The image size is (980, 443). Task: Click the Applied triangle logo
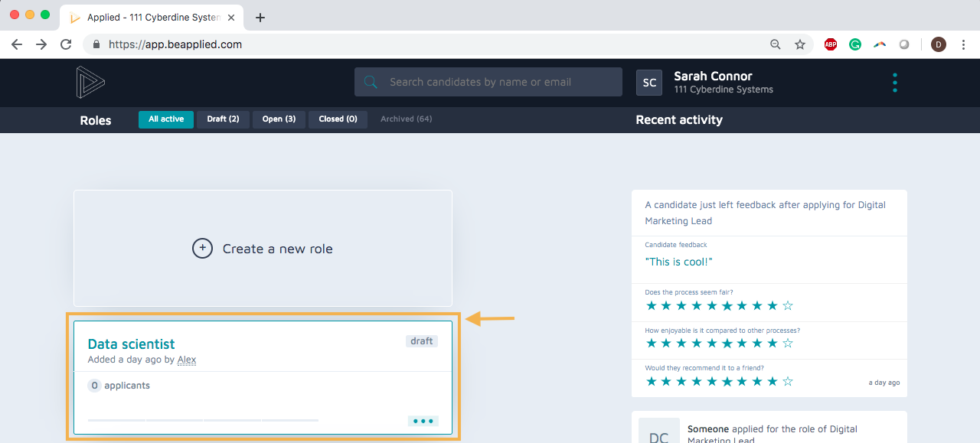(90, 83)
